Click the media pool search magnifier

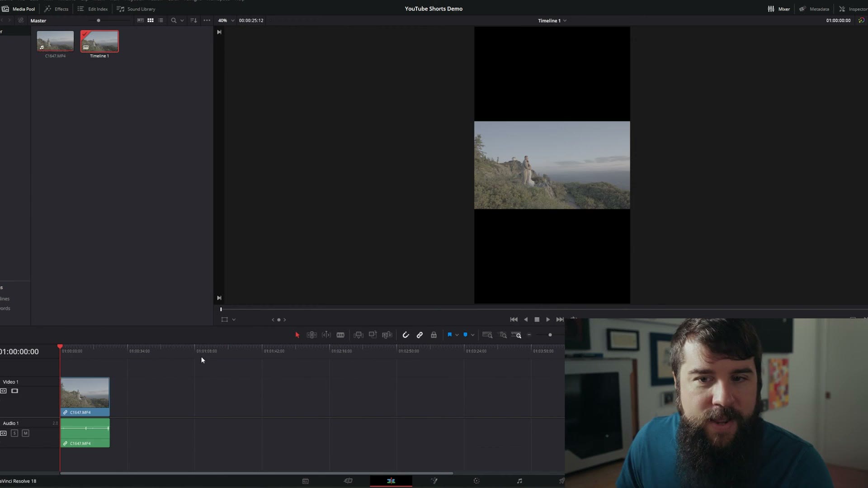point(174,20)
